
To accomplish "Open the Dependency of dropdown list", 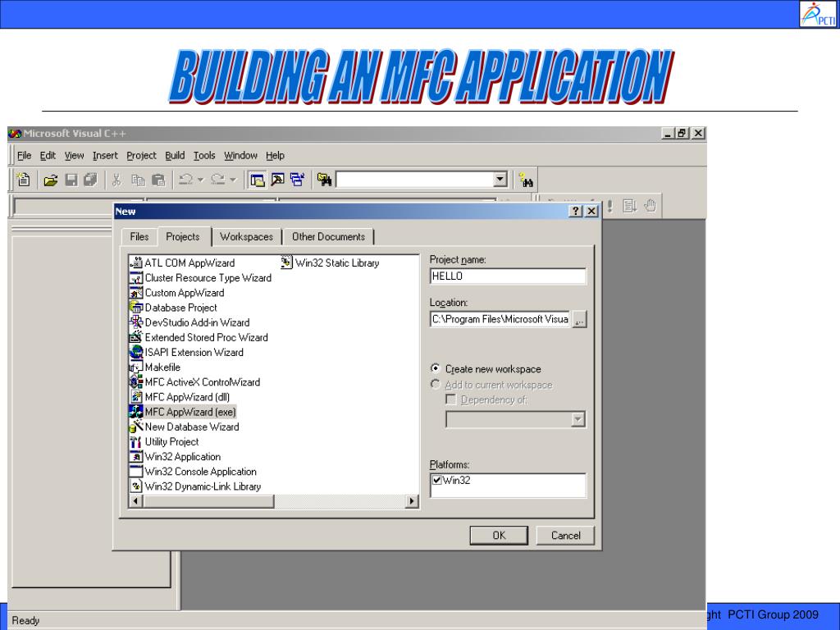I will click(577, 419).
